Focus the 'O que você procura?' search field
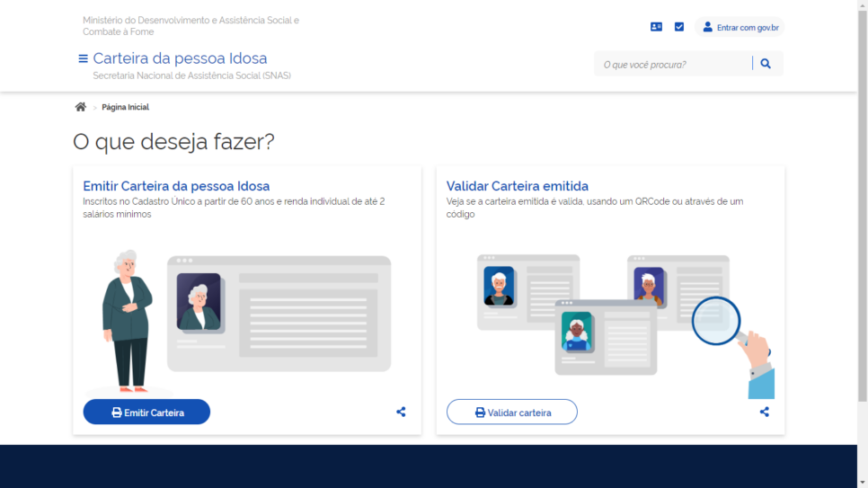The width and height of the screenshot is (868, 488). [674, 64]
